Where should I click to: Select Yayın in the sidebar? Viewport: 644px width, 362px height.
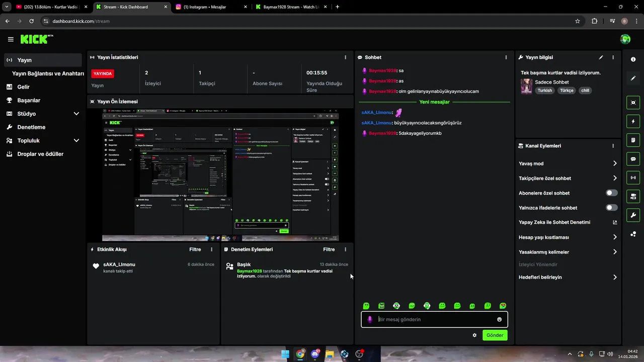click(x=43, y=60)
